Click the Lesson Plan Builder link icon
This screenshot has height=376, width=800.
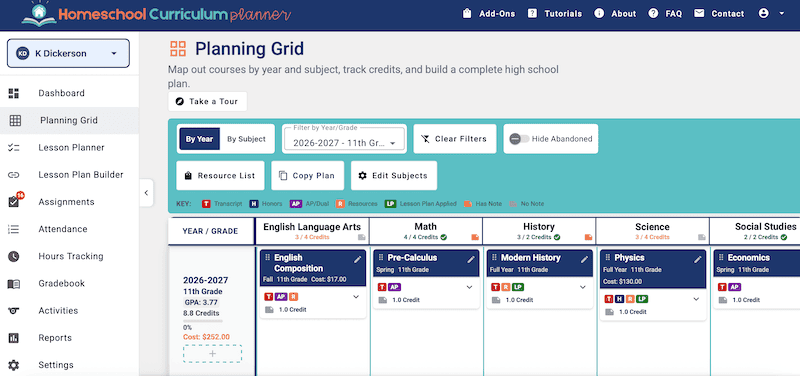tap(14, 175)
